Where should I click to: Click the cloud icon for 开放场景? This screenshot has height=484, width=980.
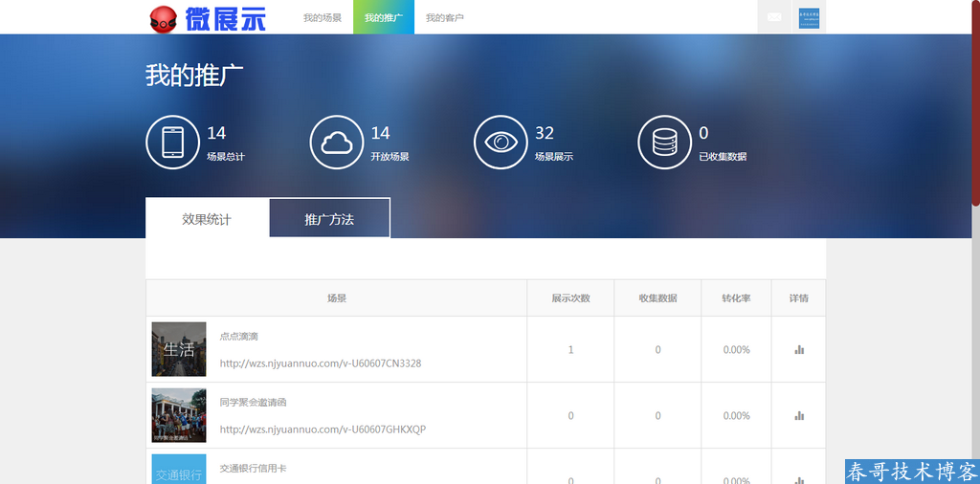click(337, 143)
